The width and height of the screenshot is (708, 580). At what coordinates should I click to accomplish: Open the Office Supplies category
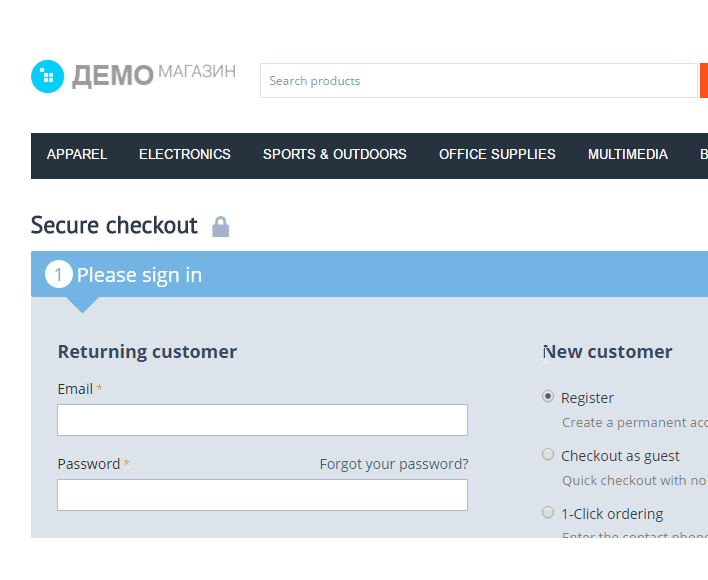pos(497,154)
